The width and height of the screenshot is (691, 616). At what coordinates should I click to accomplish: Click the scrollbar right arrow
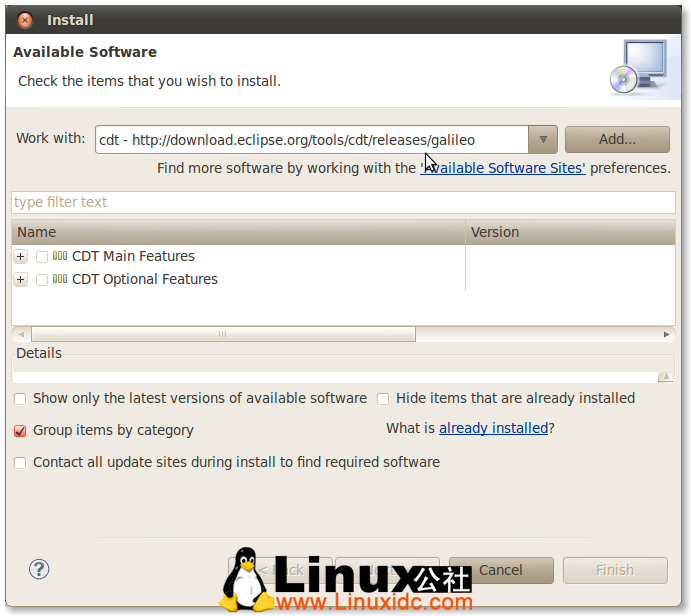point(666,334)
